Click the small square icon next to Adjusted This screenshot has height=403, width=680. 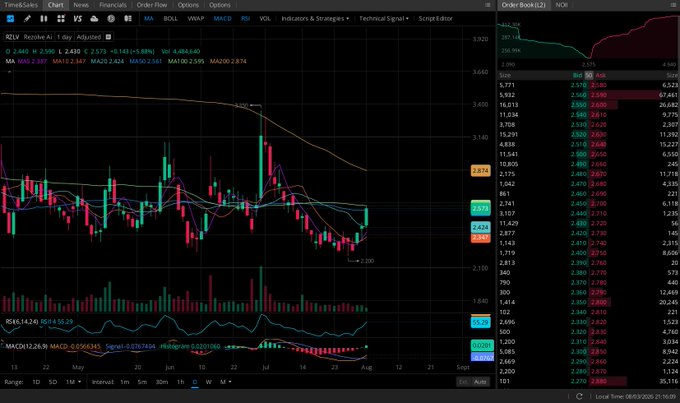coord(108,37)
